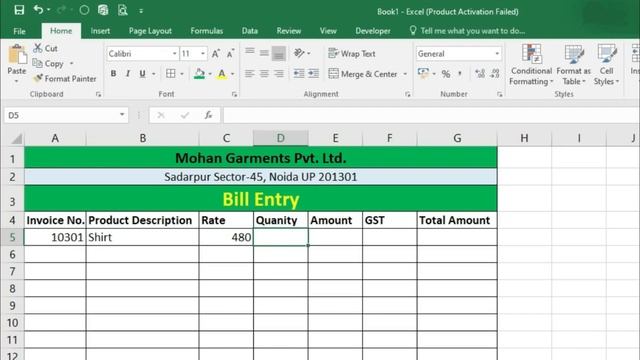Decrease the indent
Viewport: 640px width, 360px height.
coord(299,73)
